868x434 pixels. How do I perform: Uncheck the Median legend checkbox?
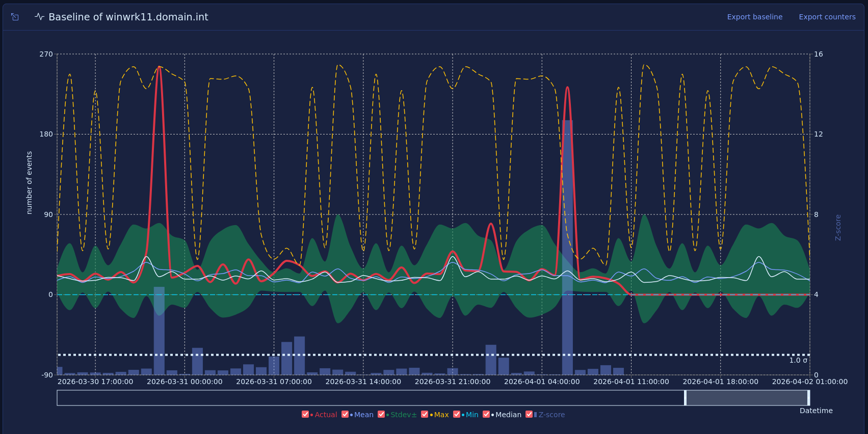pos(486,415)
